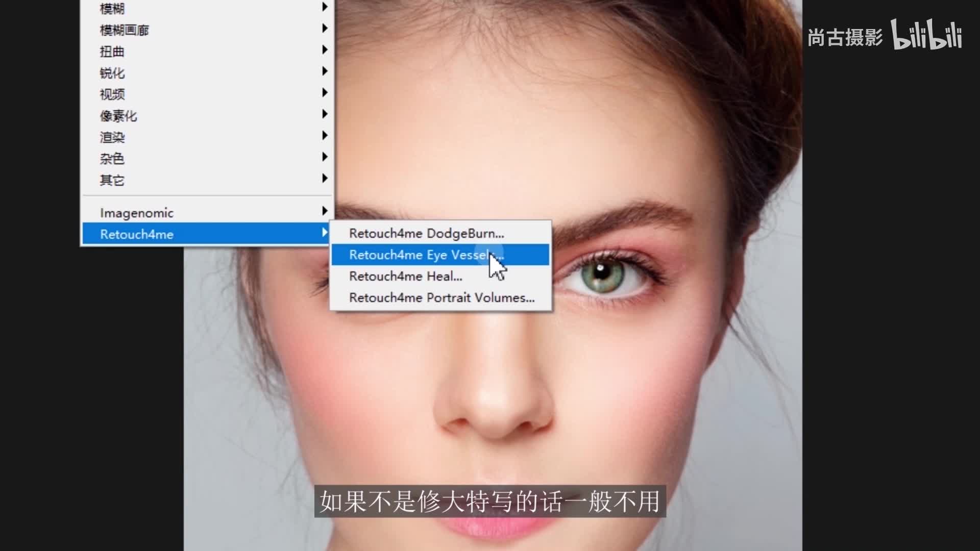
Task: Expand arrow next to 像素化
Action: tap(325, 114)
